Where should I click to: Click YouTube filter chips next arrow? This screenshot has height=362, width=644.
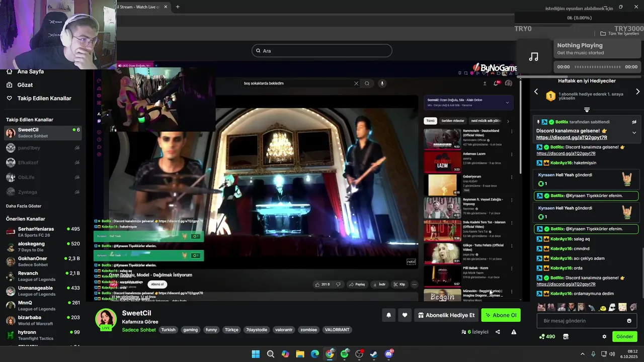point(508,121)
